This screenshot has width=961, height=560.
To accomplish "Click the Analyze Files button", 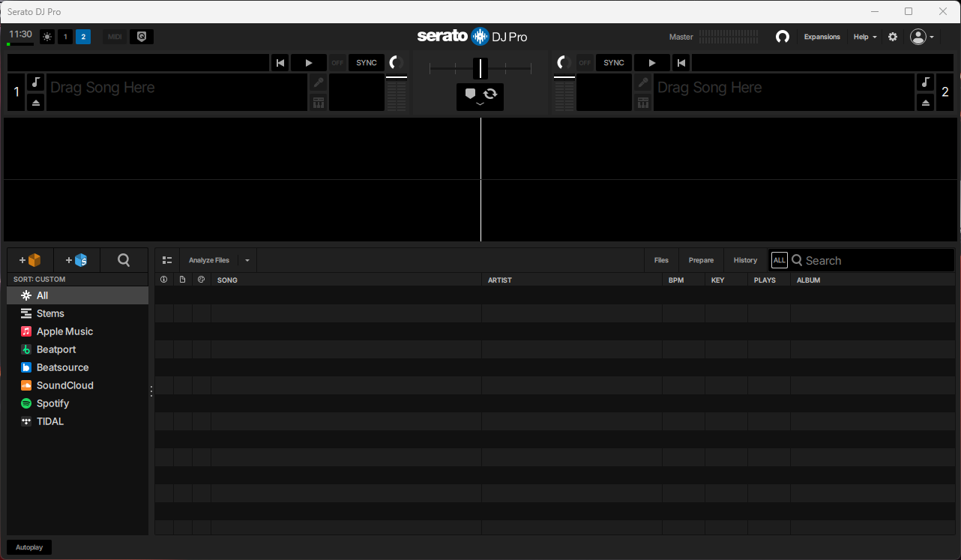I will click(x=209, y=260).
